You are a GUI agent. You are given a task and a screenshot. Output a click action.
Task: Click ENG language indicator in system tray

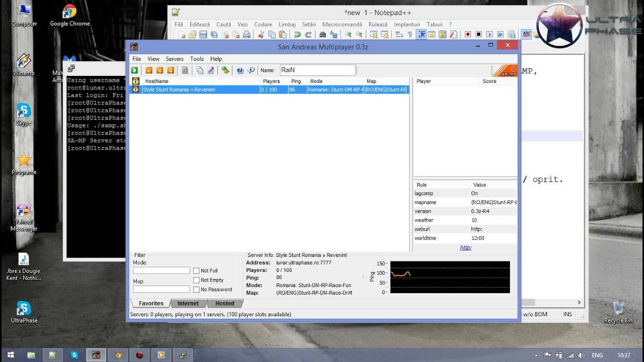click(x=597, y=355)
